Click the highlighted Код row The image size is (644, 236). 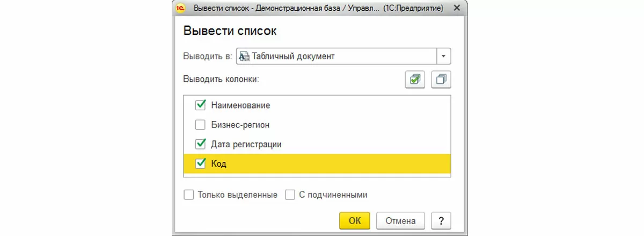coord(322,164)
